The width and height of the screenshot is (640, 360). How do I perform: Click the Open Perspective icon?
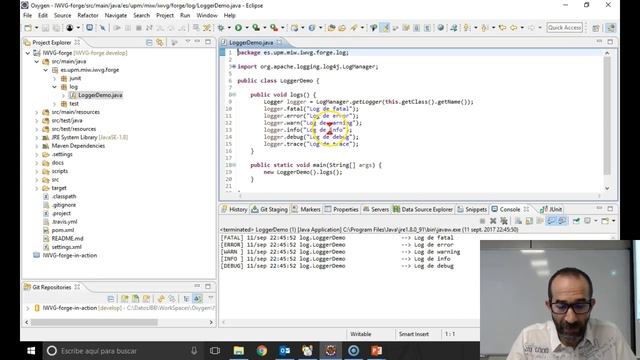click(596, 28)
